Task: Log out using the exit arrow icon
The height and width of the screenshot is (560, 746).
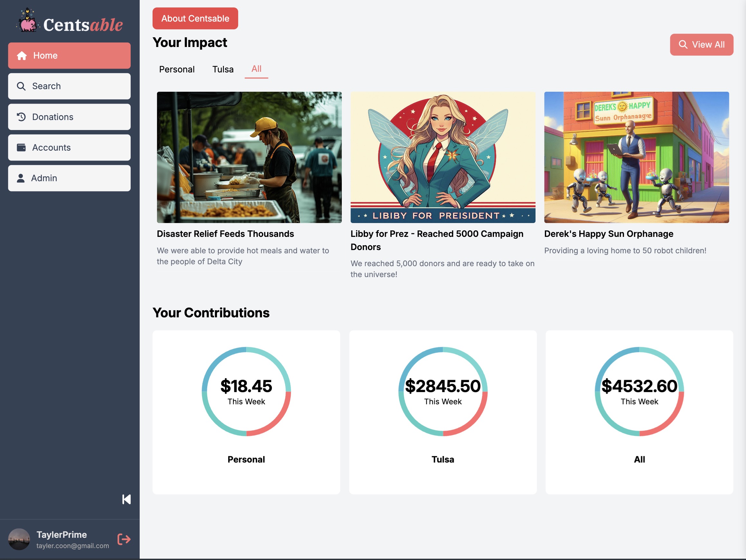Action: (x=124, y=539)
